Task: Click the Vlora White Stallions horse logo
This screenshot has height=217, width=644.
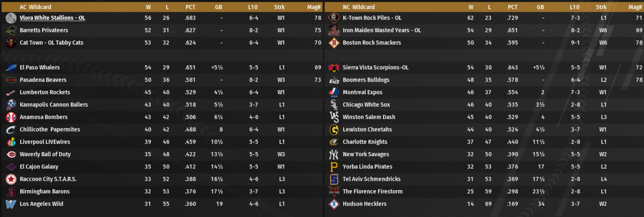Action: (11, 18)
